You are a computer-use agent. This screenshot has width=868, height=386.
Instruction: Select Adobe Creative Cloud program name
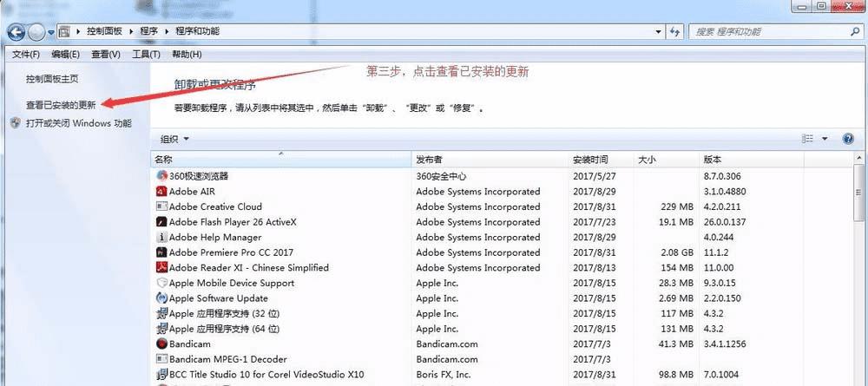coord(216,206)
